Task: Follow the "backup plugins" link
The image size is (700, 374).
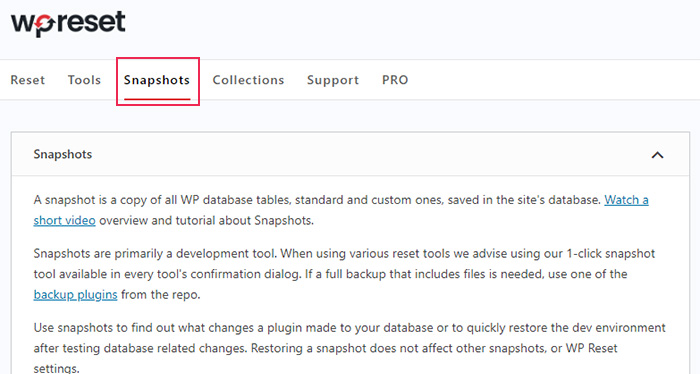Action: pyautogui.click(x=75, y=295)
